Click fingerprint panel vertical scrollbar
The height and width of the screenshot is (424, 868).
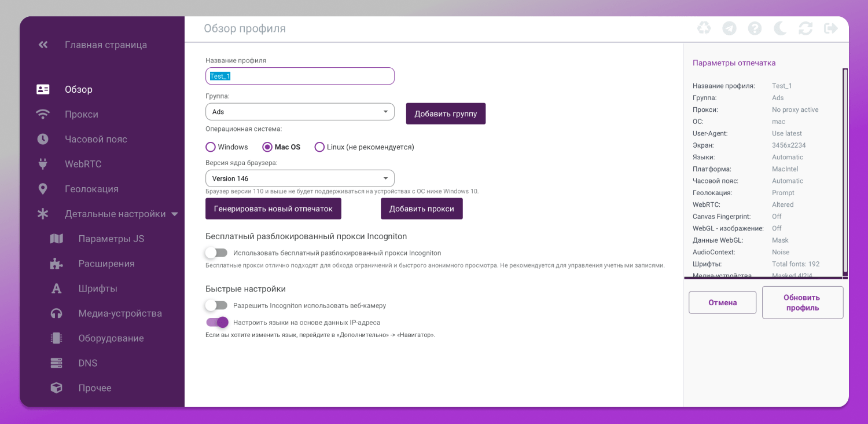click(x=845, y=171)
